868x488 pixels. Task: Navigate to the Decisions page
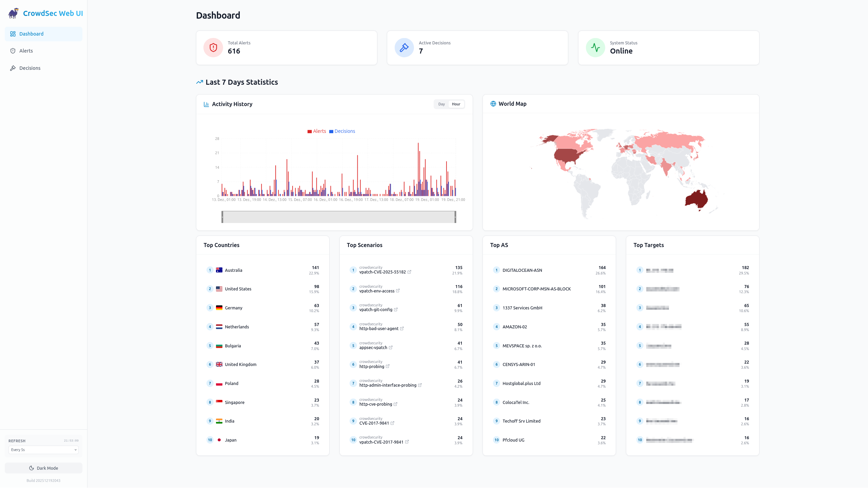coord(30,68)
